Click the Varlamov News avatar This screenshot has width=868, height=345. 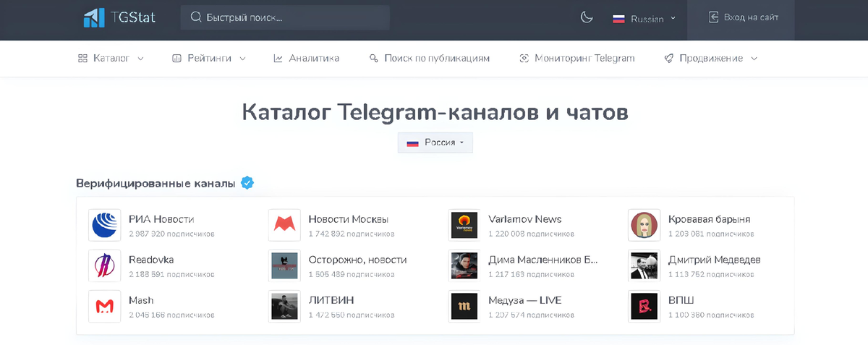point(464,225)
